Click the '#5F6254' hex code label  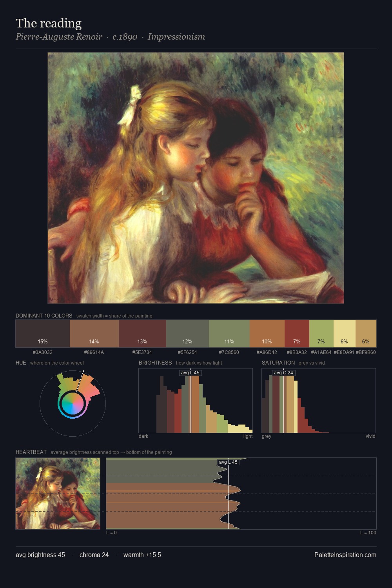[187, 352]
